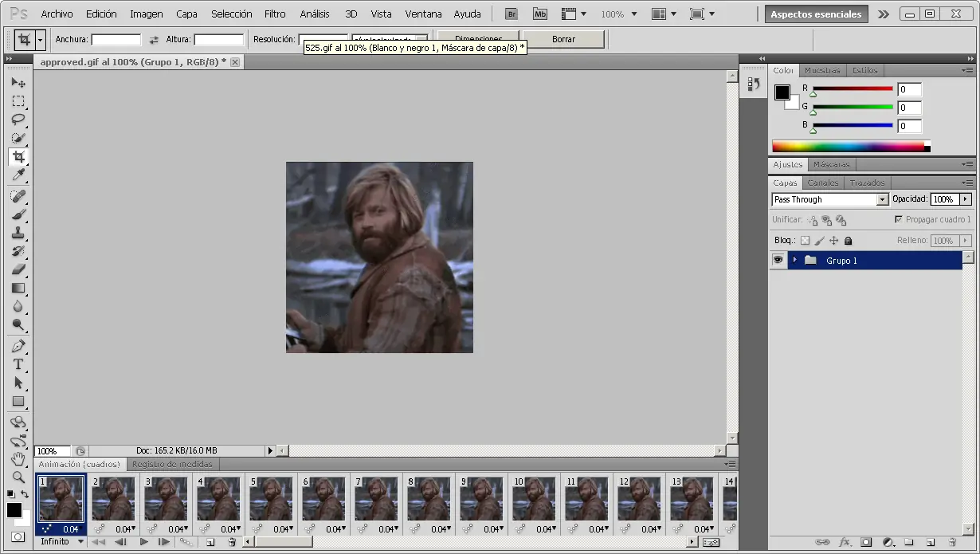
Task: Select the Pen tool
Action: click(x=18, y=346)
